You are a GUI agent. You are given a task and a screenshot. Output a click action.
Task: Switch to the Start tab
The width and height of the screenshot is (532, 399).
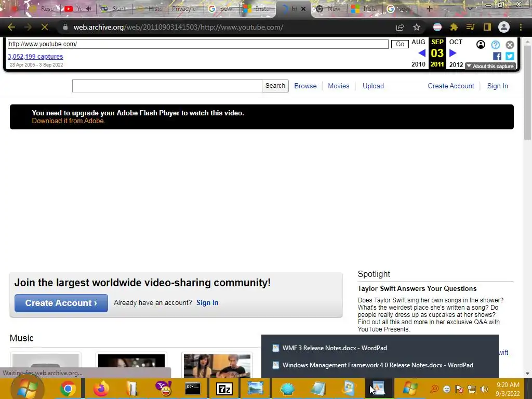click(114, 9)
